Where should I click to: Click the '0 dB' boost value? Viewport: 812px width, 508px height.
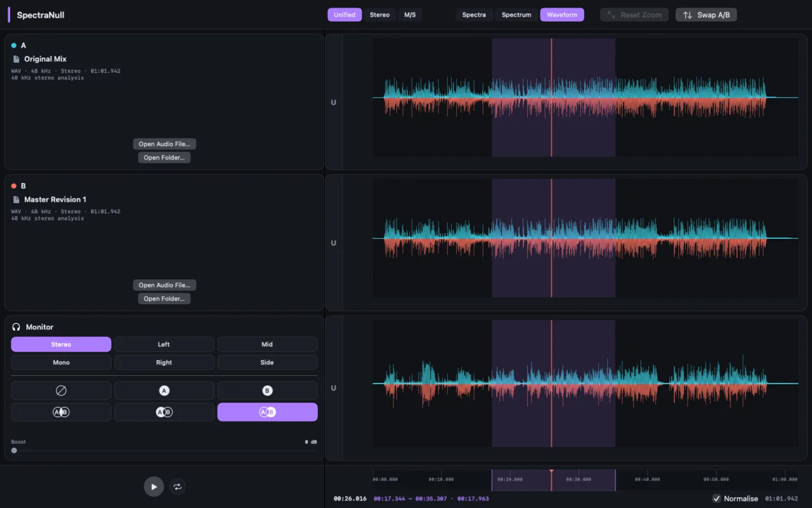point(311,442)
